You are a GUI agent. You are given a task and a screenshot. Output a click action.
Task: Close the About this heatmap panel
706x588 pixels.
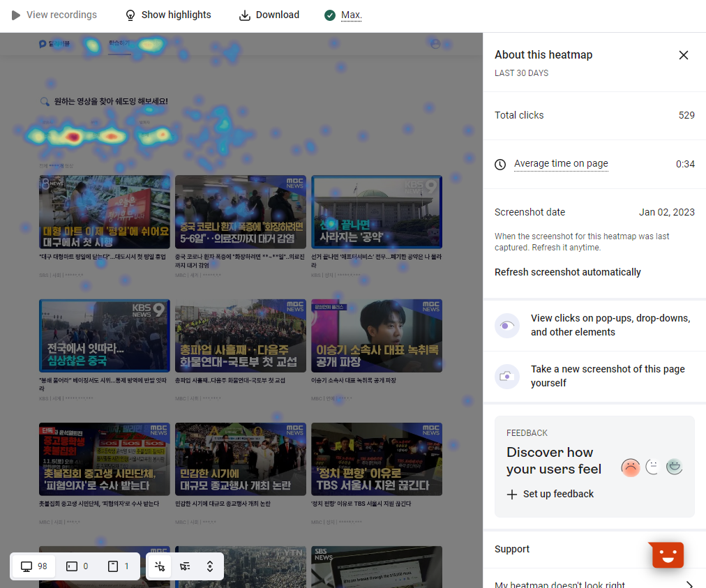[684, 55]
